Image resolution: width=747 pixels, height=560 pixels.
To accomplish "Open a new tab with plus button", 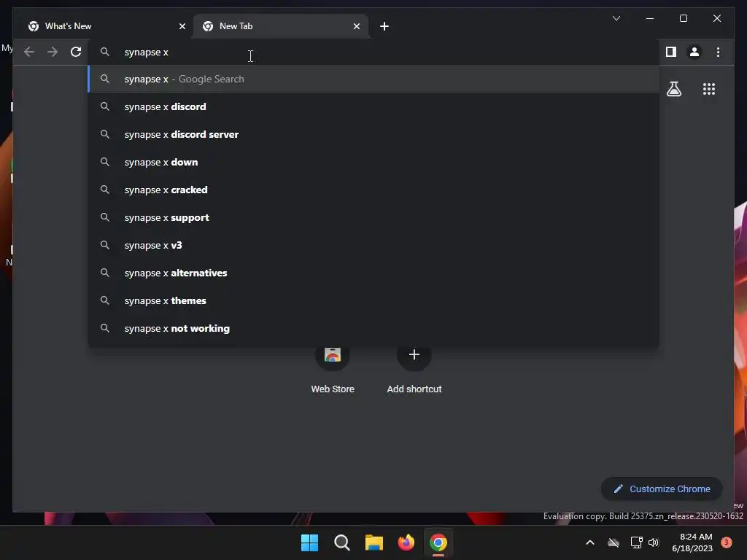I will coord(384,26).
